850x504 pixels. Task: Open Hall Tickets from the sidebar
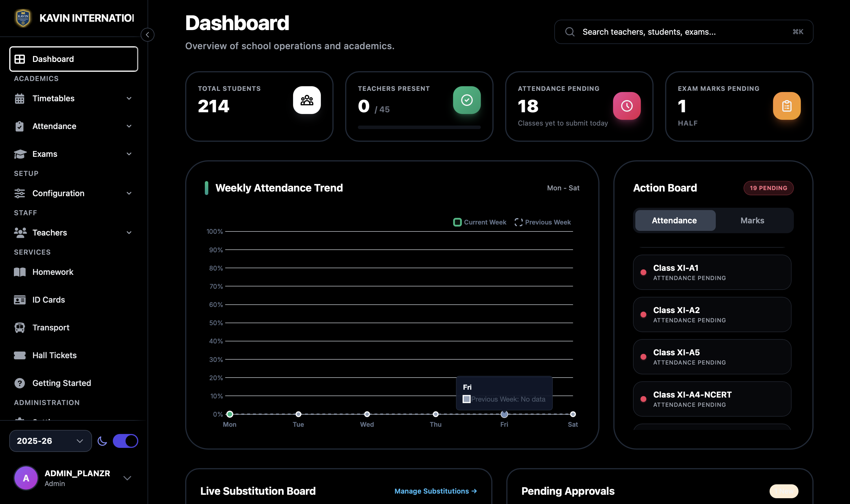(x=20, y=355)
